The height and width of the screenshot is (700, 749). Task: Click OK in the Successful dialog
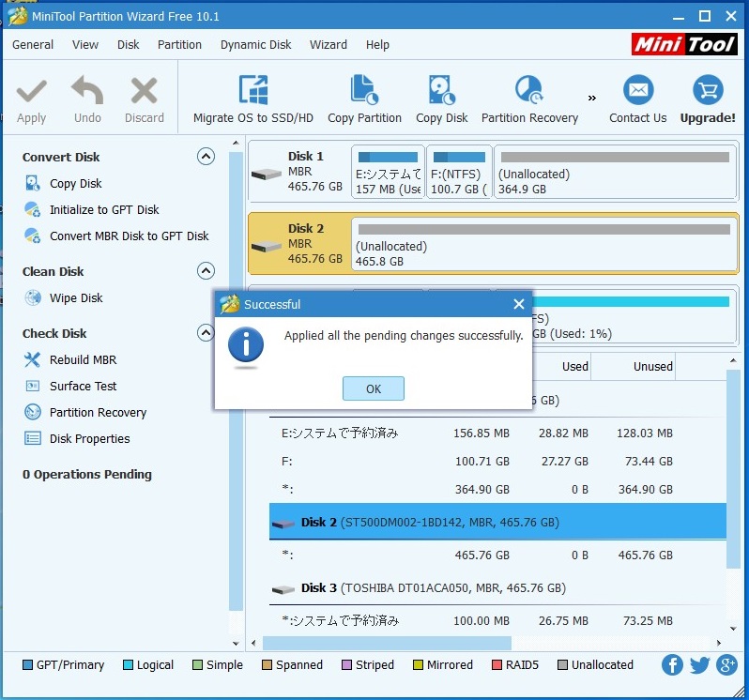coord(374,388)
